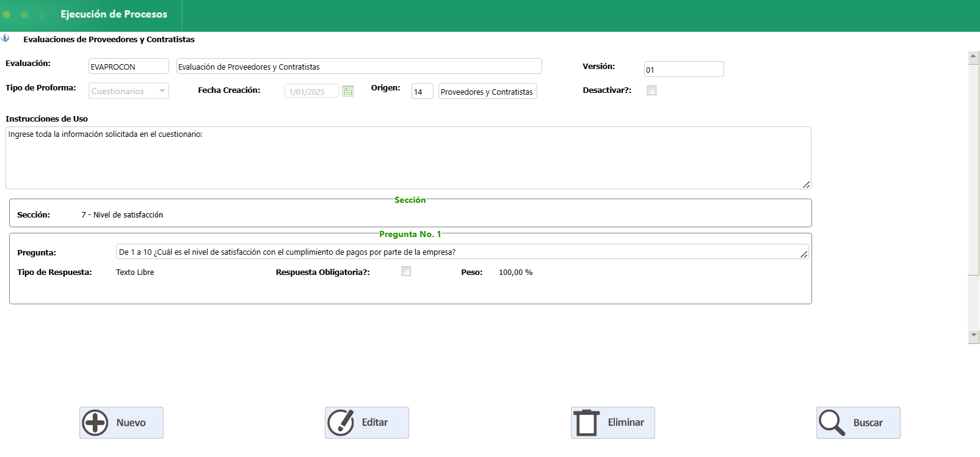Click the resize grip of the Pregunta field

(x=804, y=254)
